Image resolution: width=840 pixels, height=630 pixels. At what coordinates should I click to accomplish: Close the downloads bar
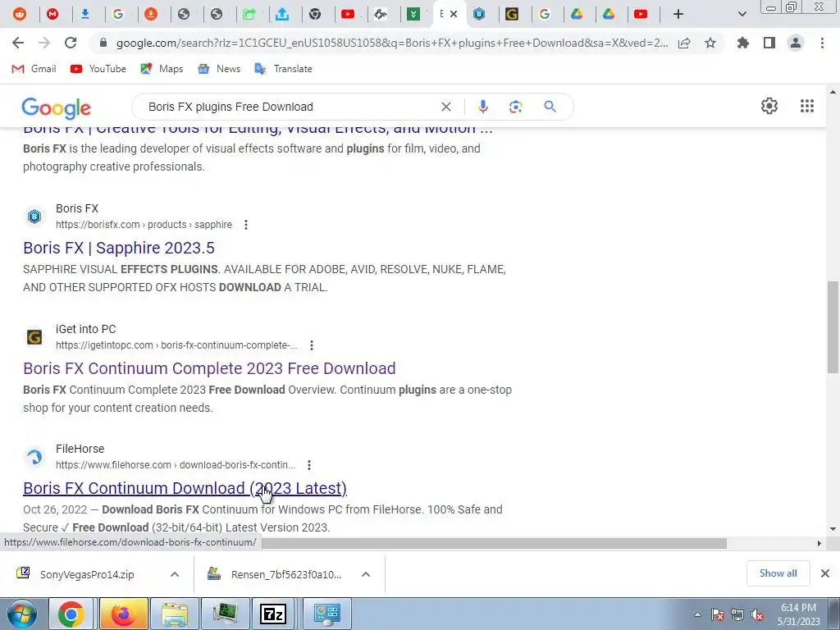(x=825, y=573)
